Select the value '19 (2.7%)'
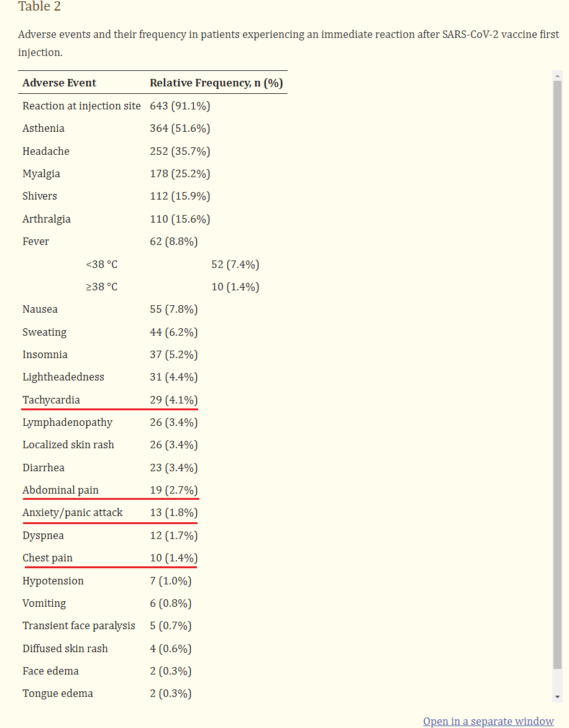Viewport: 569px width, 728px height. point(174,490)
